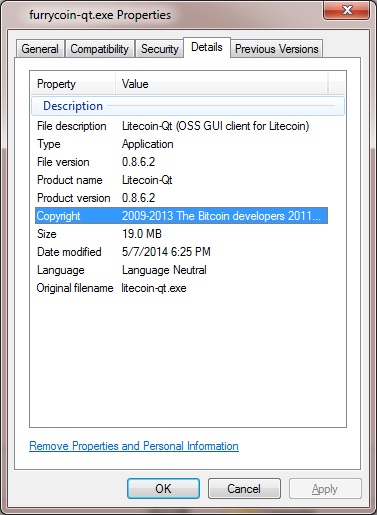Select the File version property label
The width and height of the screenshot is (377, 515).
coord(63,162)
